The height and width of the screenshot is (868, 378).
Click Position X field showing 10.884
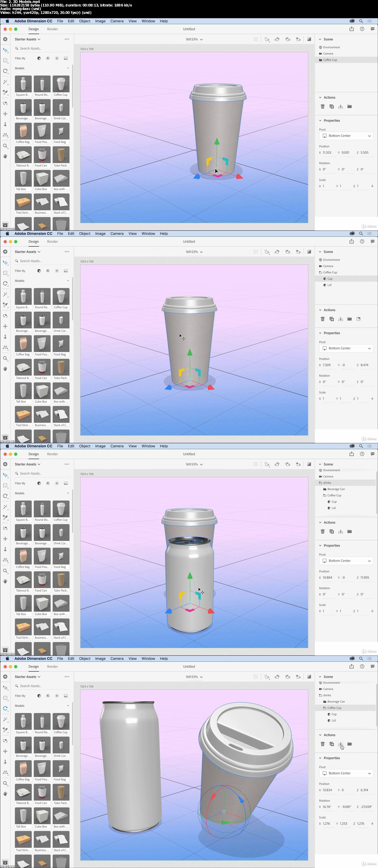[x=328, y=578]
